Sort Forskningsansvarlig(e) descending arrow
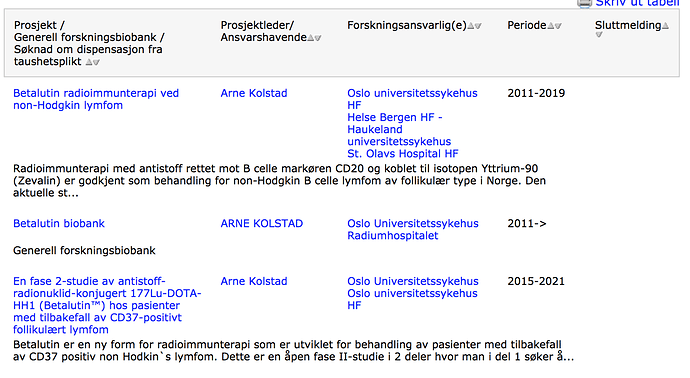Viewport: 690px width, 378px height. [x=478, y=26]
